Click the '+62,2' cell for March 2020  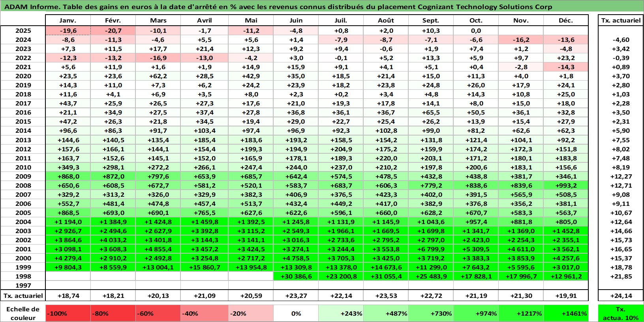pyautogui.click(x=158, y=76)
